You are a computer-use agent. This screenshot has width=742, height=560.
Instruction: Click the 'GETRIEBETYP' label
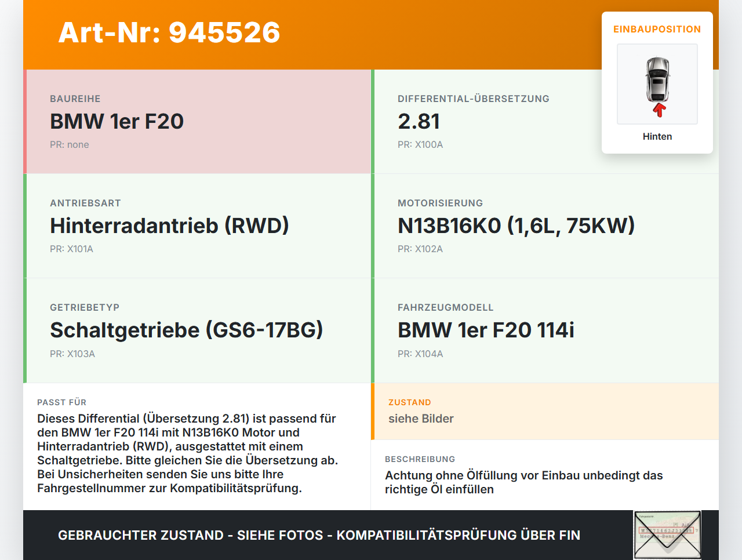[x=85, y=307]
